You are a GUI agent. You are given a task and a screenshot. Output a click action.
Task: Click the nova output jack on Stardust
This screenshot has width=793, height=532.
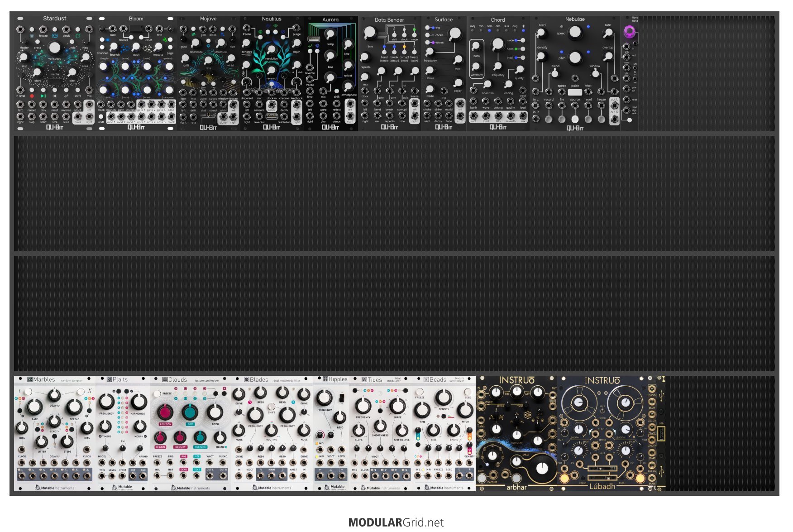coord(77,116)
